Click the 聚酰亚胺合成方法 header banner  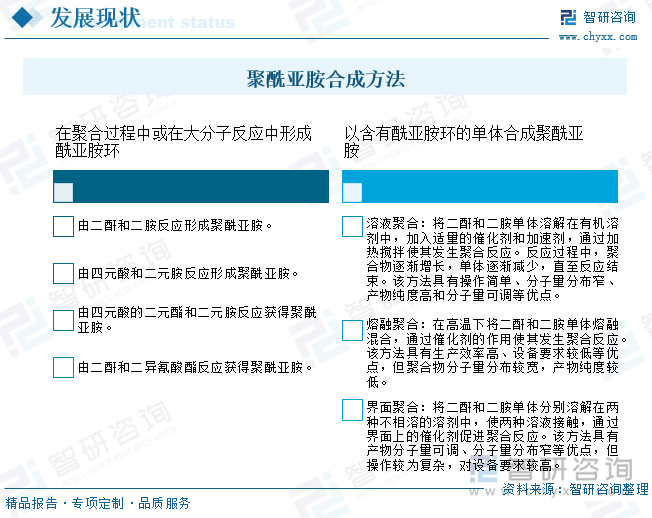tap(325, 77)
